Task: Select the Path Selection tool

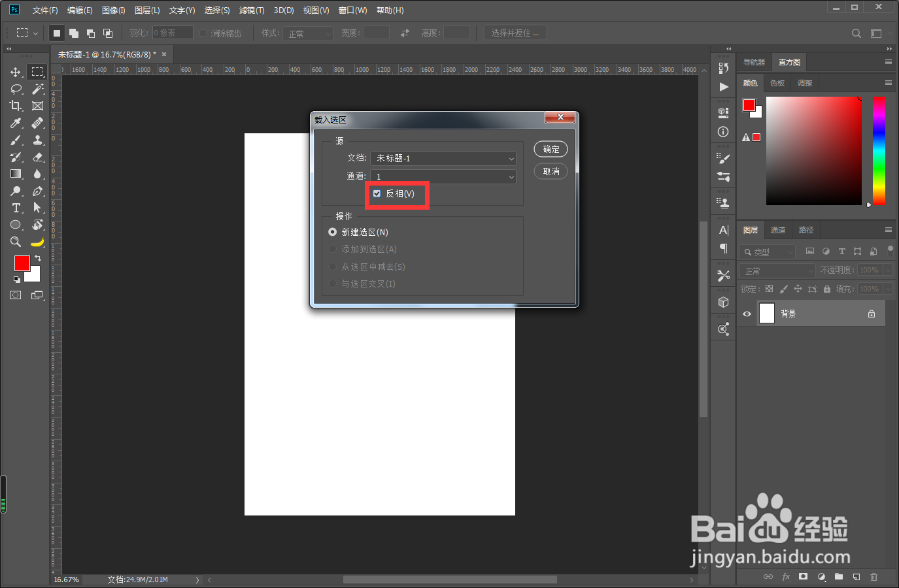Action: 37,208
